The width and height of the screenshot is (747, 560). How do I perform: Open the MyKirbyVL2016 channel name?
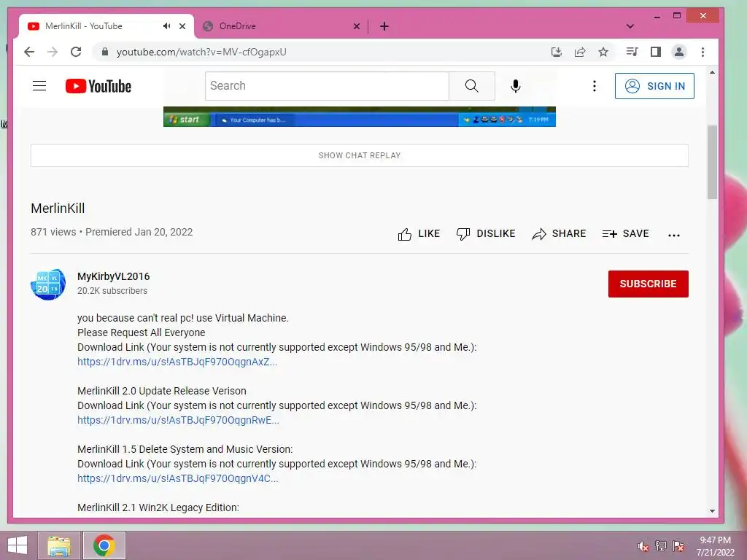pos(113,276)
